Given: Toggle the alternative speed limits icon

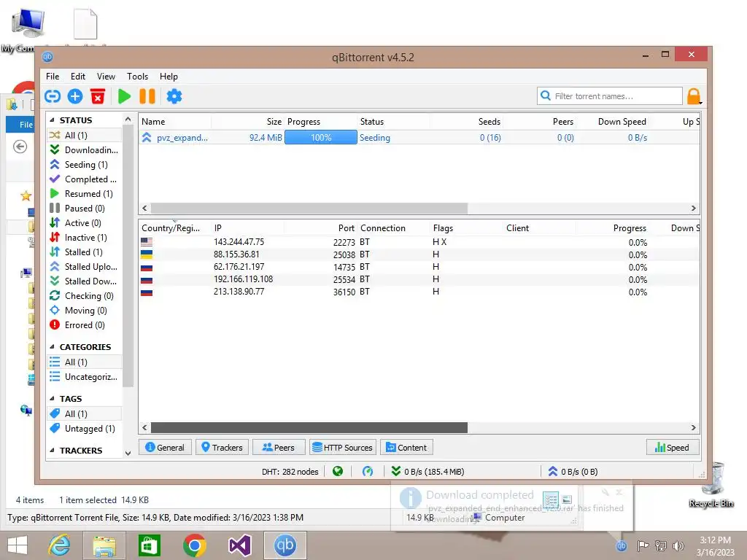Looking at the screenshot, I should (368, 472).
